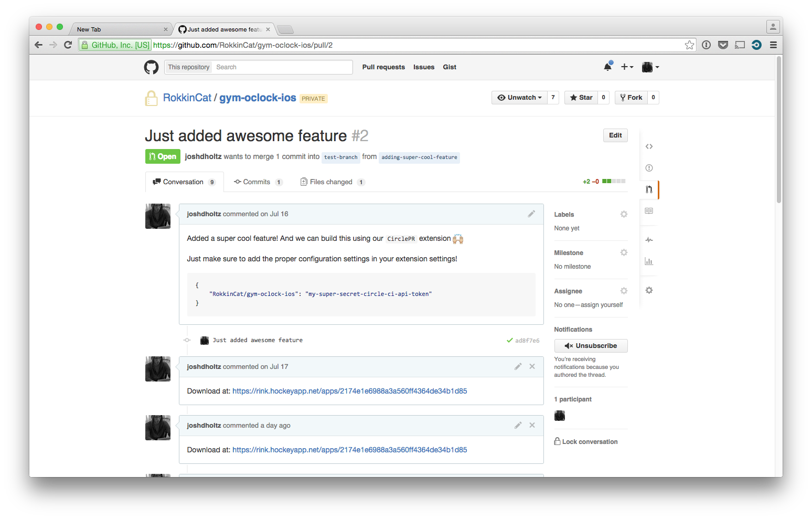Open the Pull requests sidebar icon
The width and height of the screenshot is (812, 519).
[649, 189]
